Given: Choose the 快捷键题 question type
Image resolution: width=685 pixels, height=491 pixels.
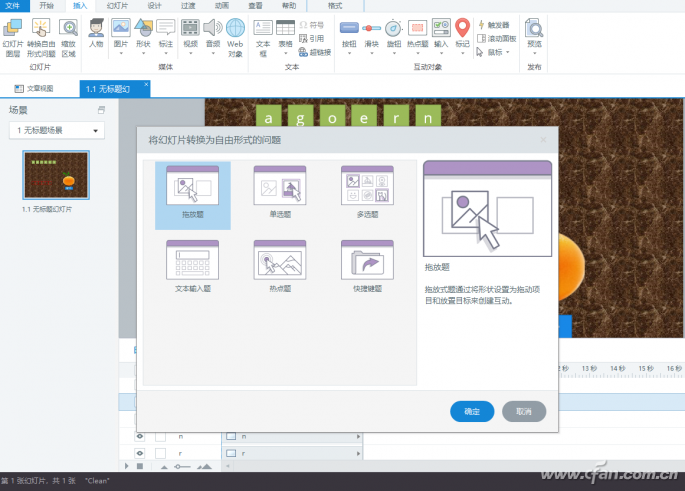Looking at the screenshot, I should click(367, 267).
